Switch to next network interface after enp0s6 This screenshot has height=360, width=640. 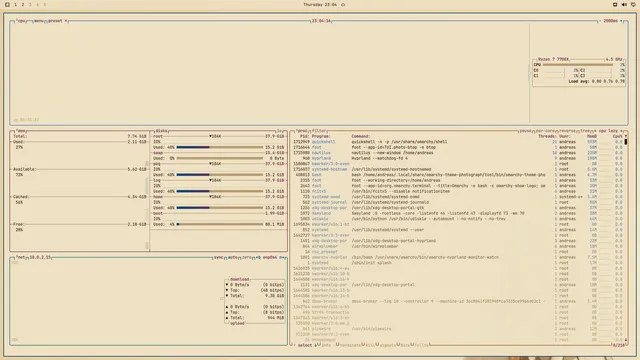point(282,258)
